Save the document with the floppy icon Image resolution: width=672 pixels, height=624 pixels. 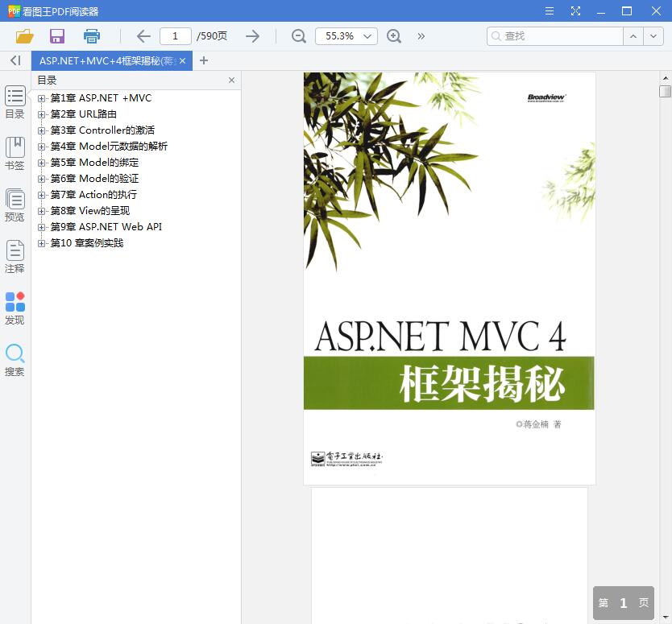(57, 36)
